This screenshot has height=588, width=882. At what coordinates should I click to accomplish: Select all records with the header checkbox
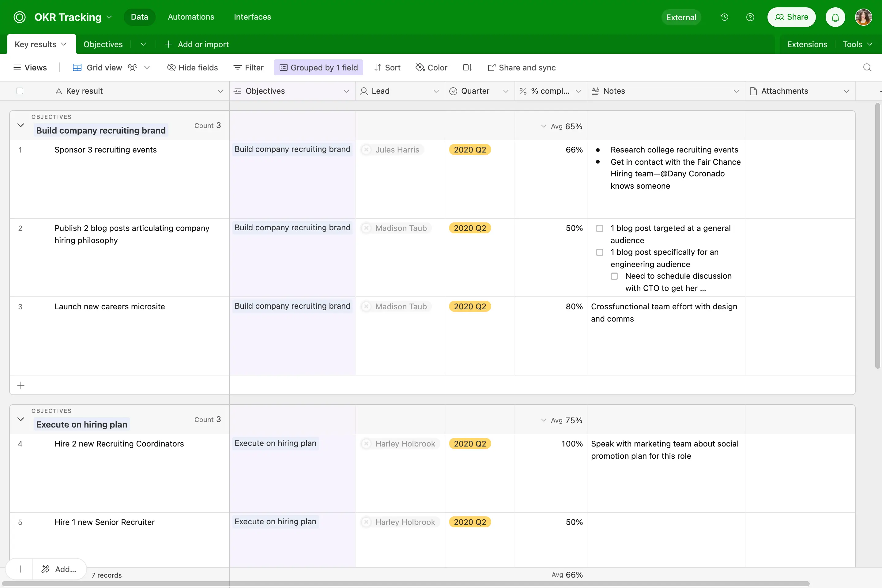[20, 91]
